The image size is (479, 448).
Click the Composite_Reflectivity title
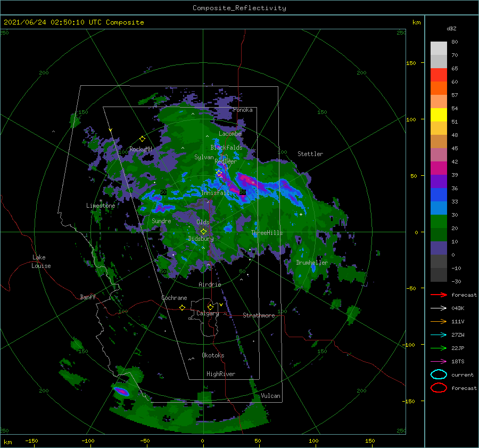click(x=240, y=8)
